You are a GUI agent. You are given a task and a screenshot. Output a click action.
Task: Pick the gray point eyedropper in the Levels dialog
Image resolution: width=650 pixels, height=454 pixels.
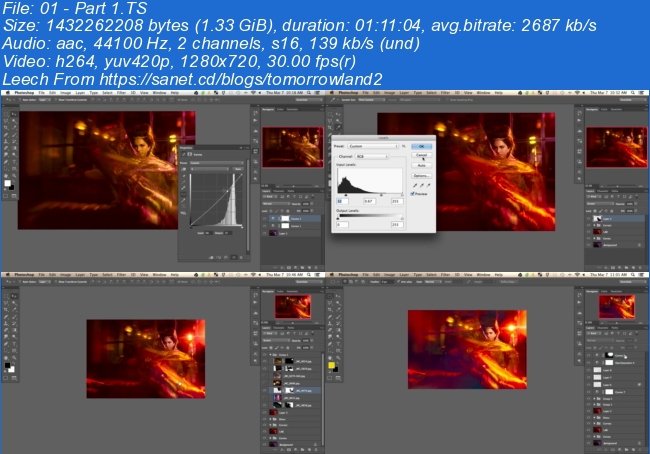pos(422,185)
